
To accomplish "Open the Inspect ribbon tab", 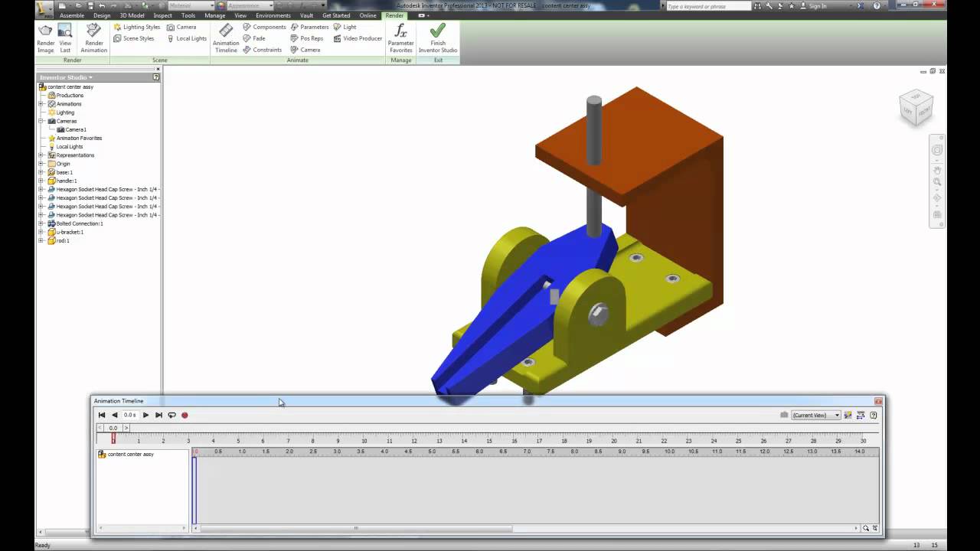I will 162,15.
